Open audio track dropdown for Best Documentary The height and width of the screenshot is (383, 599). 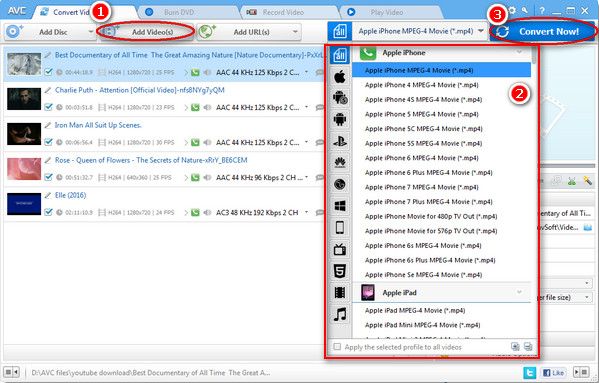(306, 72)
